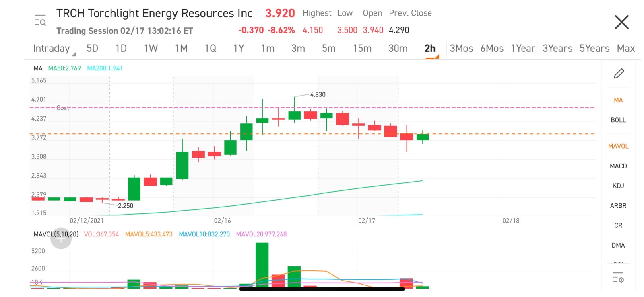
Task: Click the MA50:2.769 legend value
Action: pyautogui.click(x=64, y=68)
